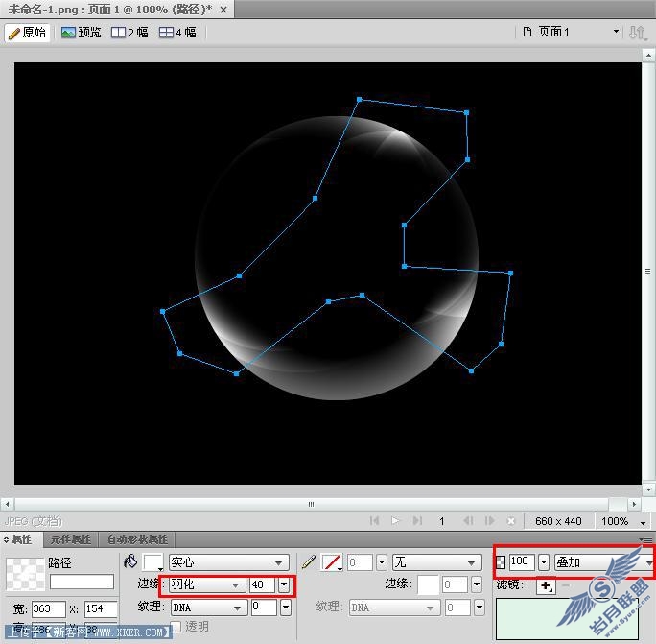Click the path object thumbnail
Viewport: 656px width, 644px height.
click(x=25, y=574)
